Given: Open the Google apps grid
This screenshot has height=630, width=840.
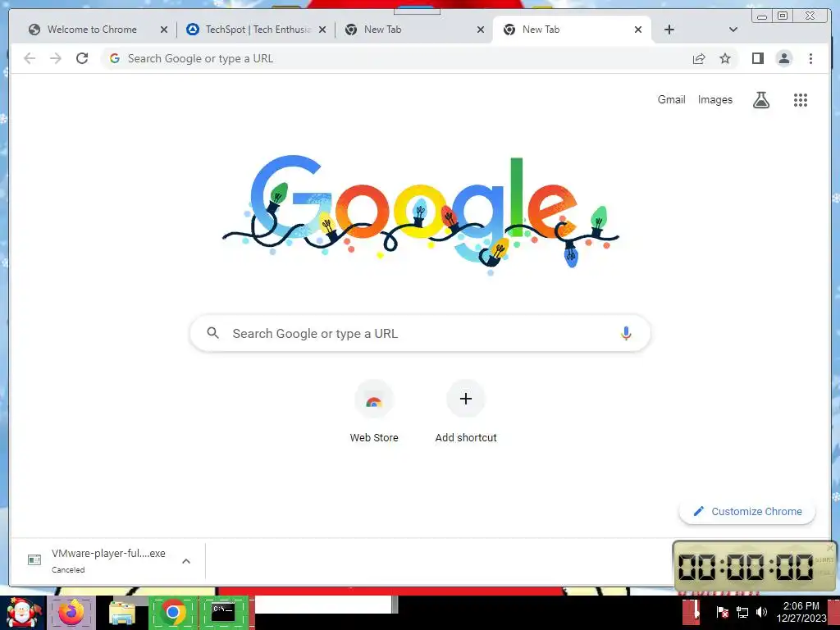Looking at the screenshot, I should click(801, 99).
